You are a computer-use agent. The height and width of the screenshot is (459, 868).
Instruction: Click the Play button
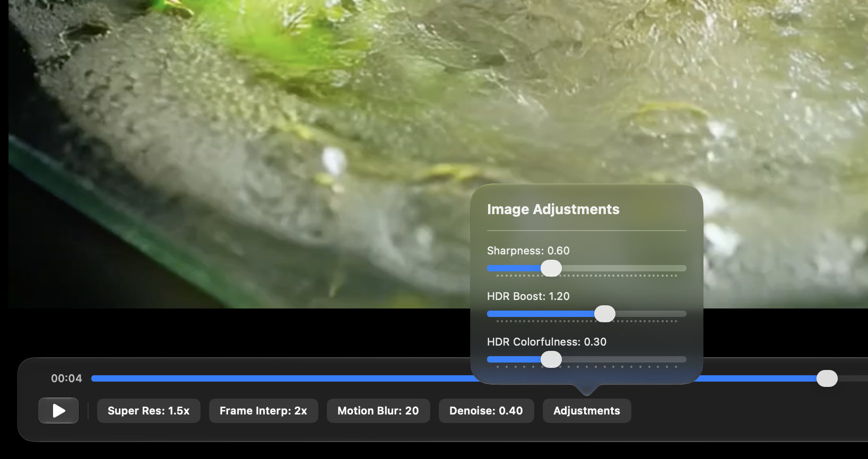(58, 411)
